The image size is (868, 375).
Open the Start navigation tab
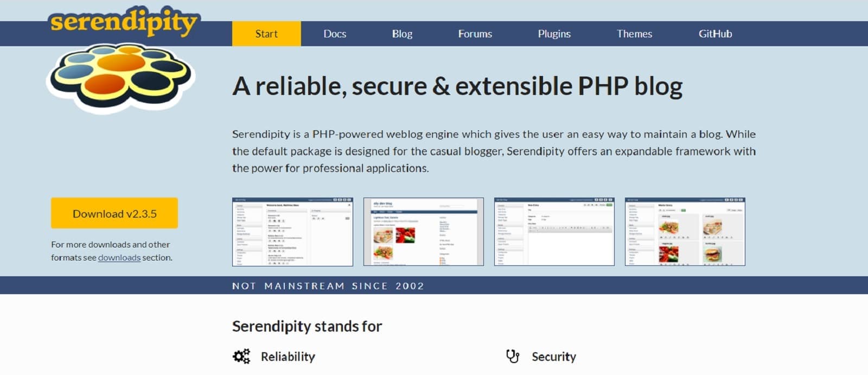click(266, 34)
